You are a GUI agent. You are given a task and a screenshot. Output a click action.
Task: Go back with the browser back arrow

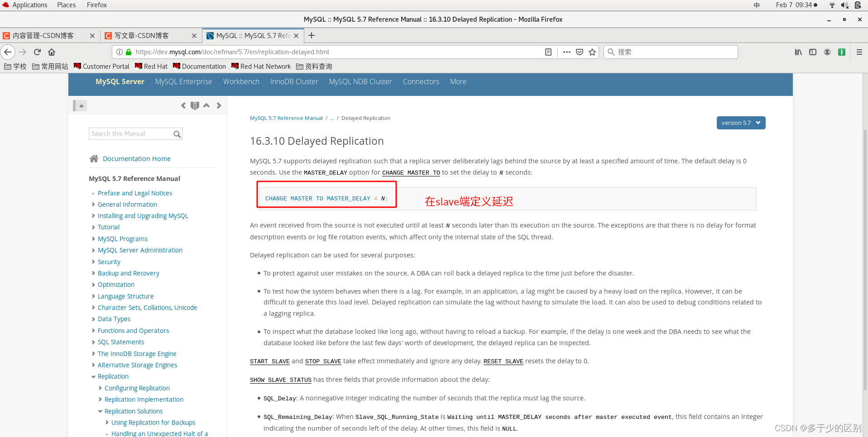click(8, 52)
